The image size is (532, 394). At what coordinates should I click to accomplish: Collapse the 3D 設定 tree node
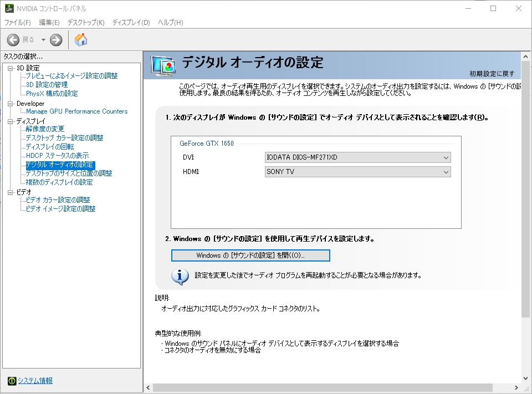point(11,68)
